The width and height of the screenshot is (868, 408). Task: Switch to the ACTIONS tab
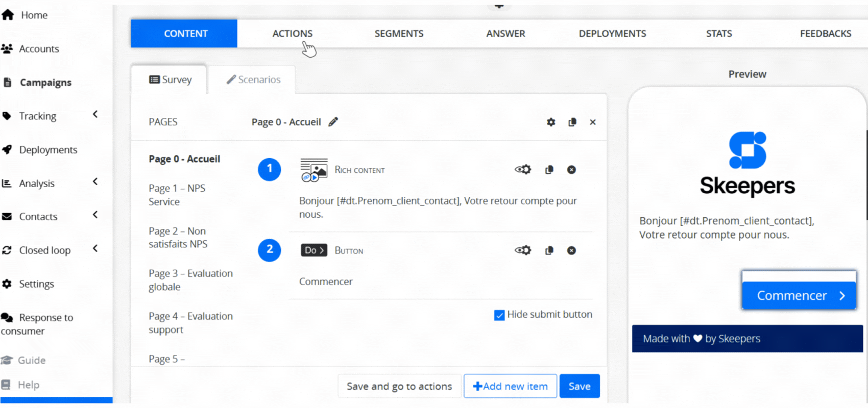(x=292, y=34)
